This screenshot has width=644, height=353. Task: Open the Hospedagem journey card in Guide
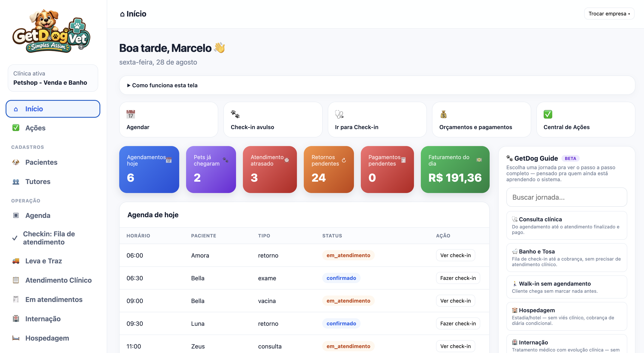[x=566, y=317]
